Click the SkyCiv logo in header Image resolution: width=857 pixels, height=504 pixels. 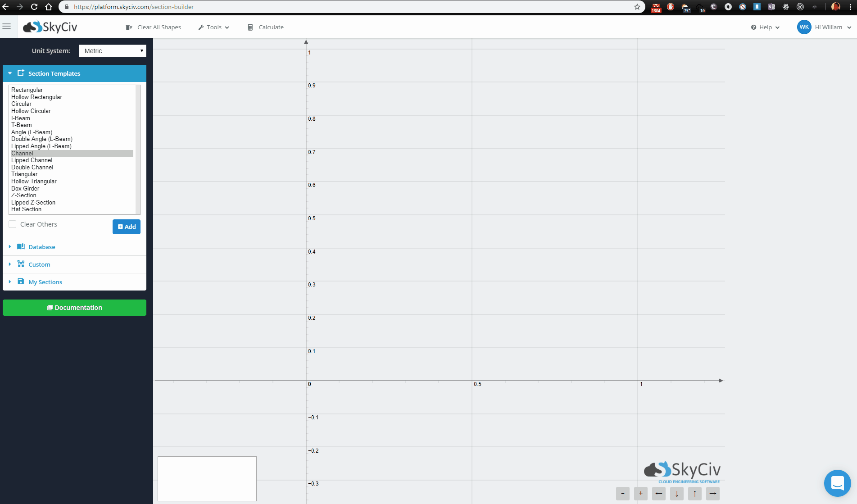pos(50,27)
